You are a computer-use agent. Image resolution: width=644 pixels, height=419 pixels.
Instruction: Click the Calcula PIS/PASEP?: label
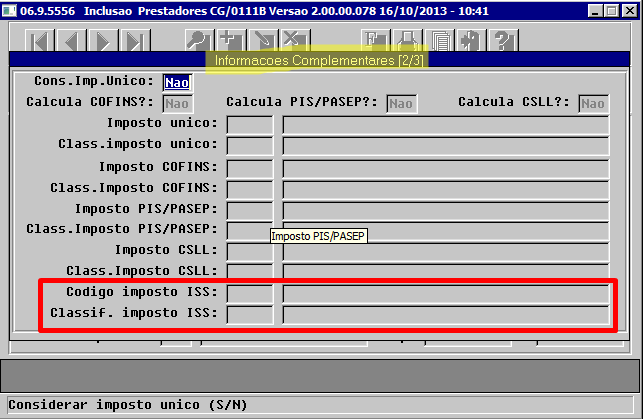pos(302,102)
